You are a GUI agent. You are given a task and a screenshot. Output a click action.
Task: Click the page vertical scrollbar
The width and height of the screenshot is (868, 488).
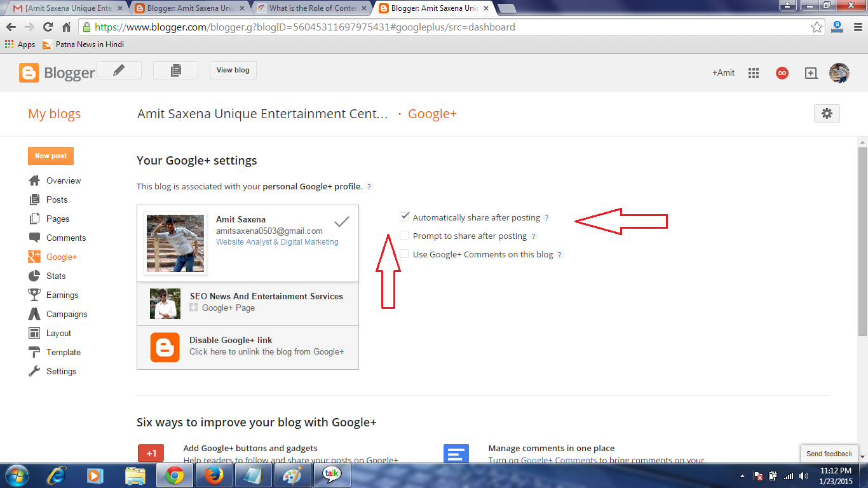point(862,241)
